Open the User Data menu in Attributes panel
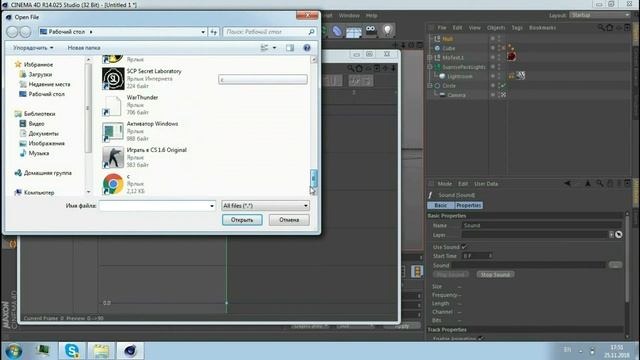The height and width of the screenshot is (360, 640). coord(486,184)
